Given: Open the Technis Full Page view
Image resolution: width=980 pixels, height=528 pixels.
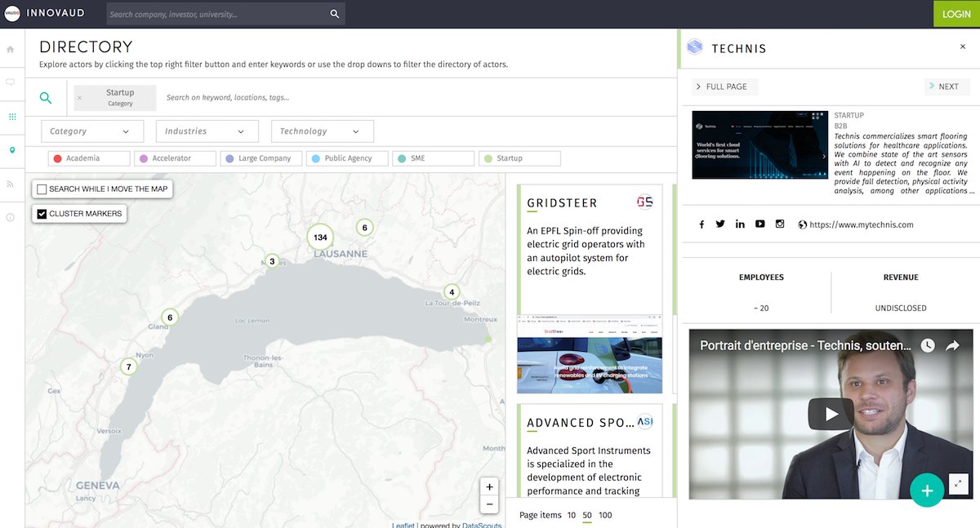Looking at the screenshot, I should (x=725, y=87).
